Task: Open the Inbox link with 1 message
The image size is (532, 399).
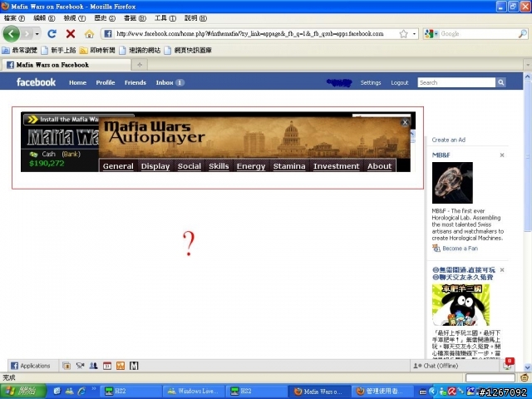Action: (x=170, y=82)
